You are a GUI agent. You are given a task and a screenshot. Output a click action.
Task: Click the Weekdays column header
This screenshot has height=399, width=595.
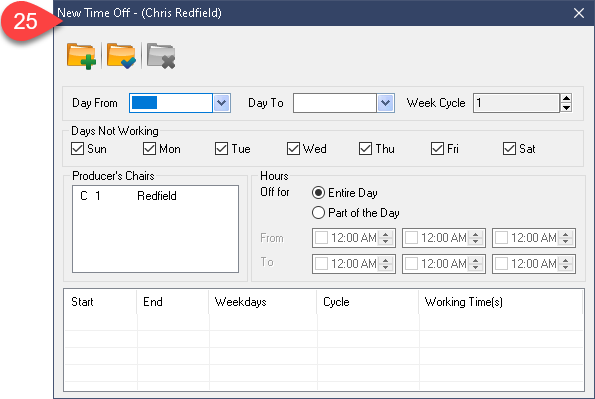[263, 302]
